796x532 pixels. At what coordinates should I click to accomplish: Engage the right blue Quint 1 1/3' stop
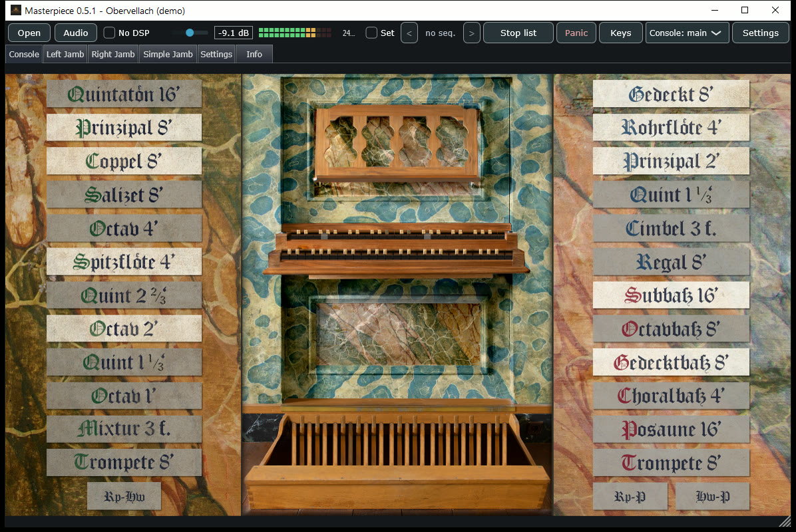tap(671, 194)
